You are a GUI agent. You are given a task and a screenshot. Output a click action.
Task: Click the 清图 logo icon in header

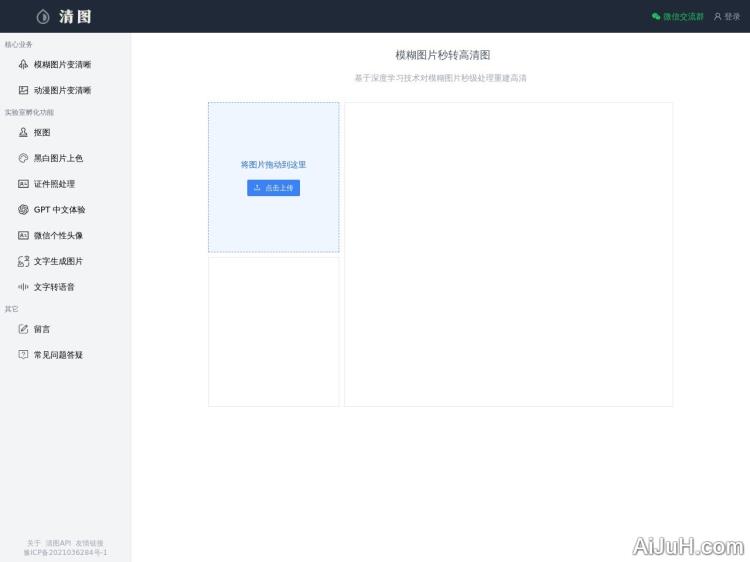(x=43, y=16)
